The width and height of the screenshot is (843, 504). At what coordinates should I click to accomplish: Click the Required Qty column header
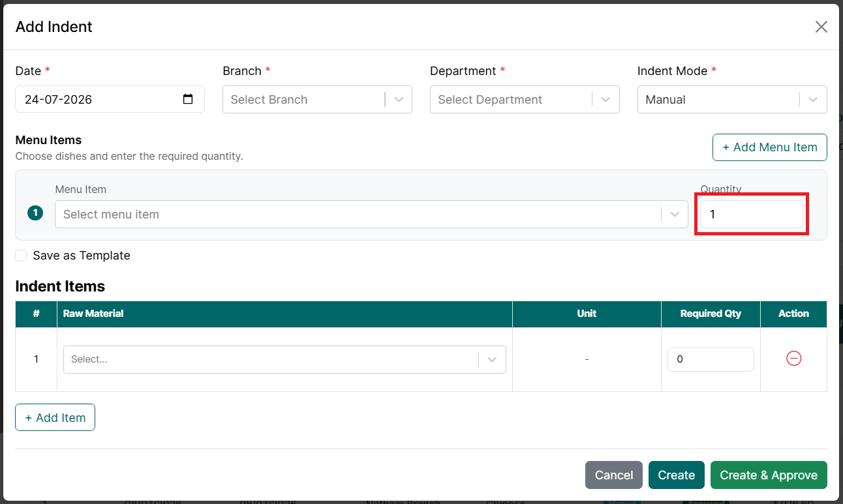(x=711, y=314)
